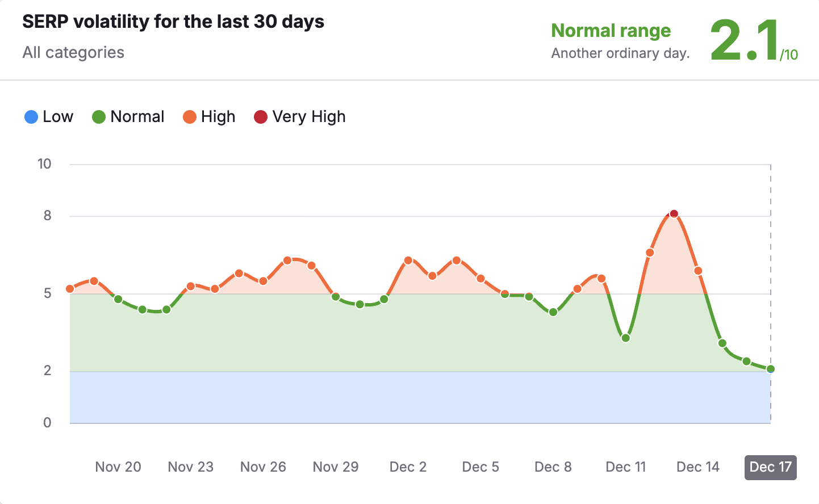Screen dimensions: 819x504
Task: Toggle the Very High legend red dot
Action: point(261,117)
